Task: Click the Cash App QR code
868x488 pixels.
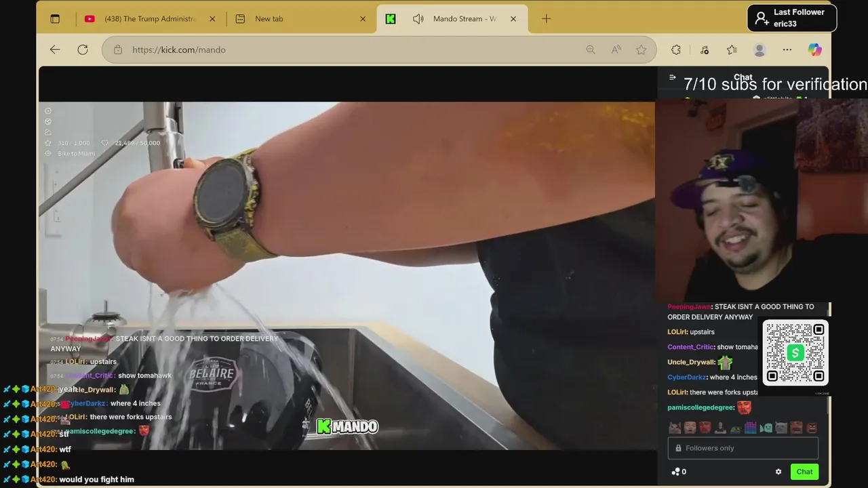Action: click(x=795, y=352)
